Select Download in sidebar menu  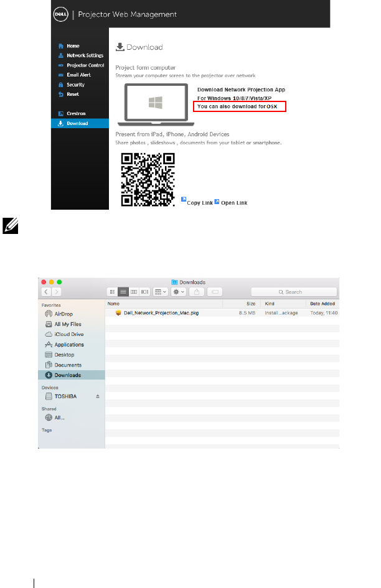[80, 123]
